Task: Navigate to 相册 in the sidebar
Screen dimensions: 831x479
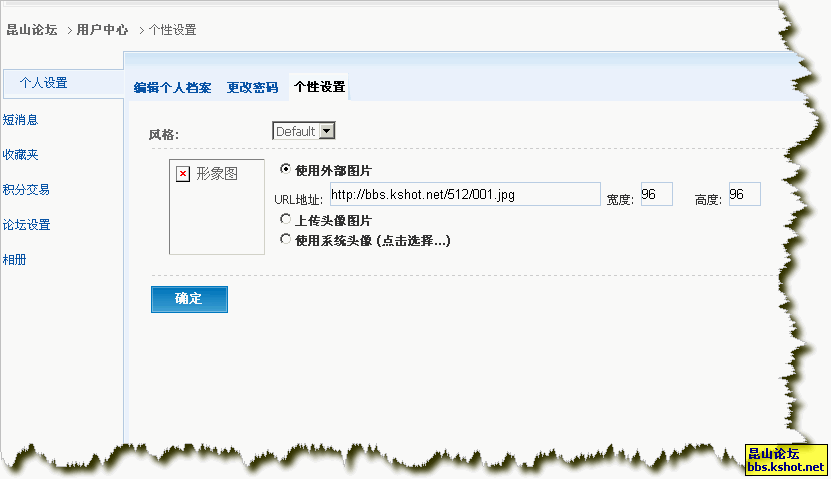Action: pos(15,260)
